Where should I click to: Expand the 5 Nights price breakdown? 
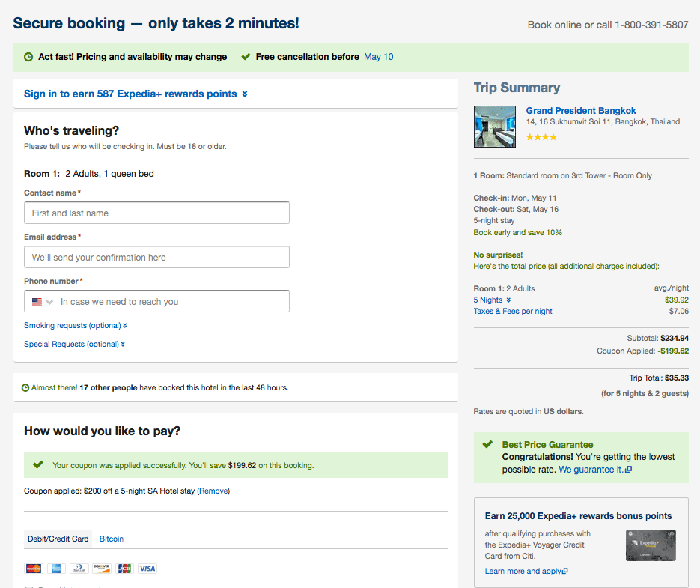tap(492, 300)
